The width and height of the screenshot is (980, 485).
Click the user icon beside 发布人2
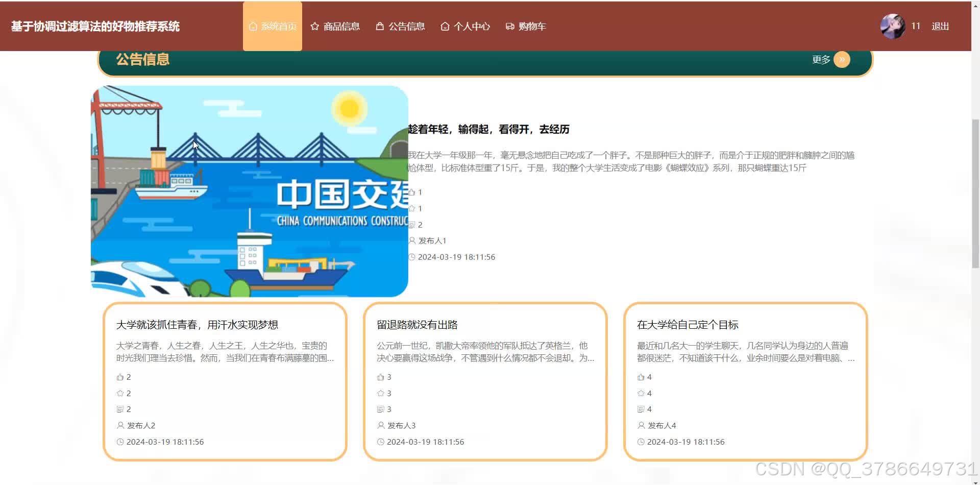120,425
